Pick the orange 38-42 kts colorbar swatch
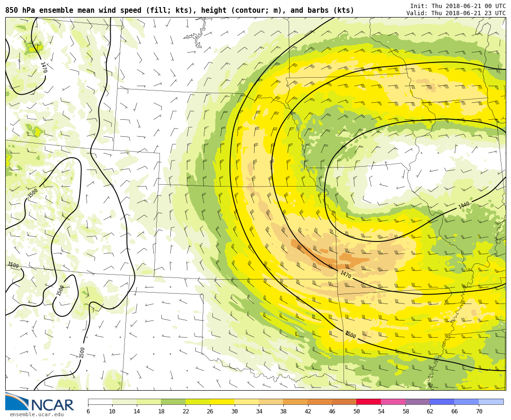This screenshot has height=420, width=511. pos(296,402)
